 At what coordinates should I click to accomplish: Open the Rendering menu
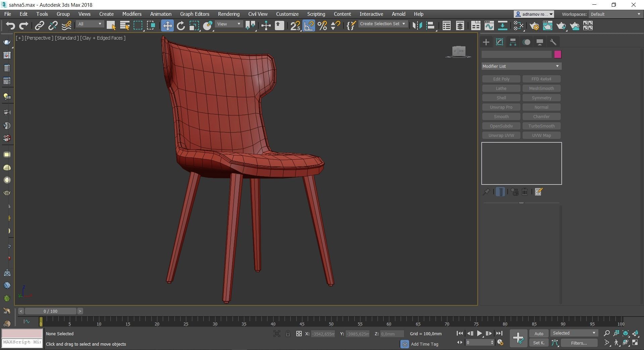pos(229,14)
